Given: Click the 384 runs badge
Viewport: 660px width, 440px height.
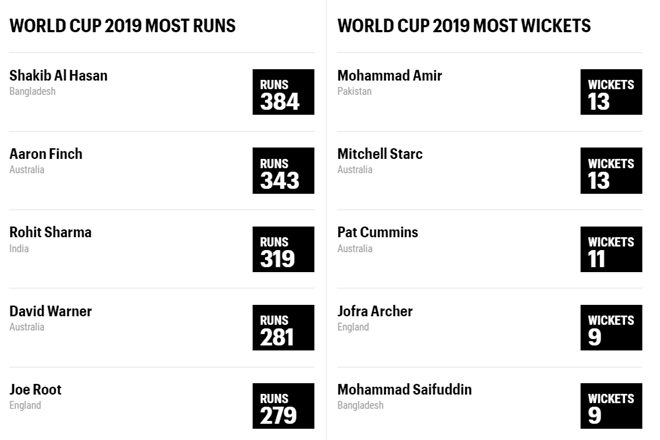Looking at the screenshot, I should tap(283, 92).
